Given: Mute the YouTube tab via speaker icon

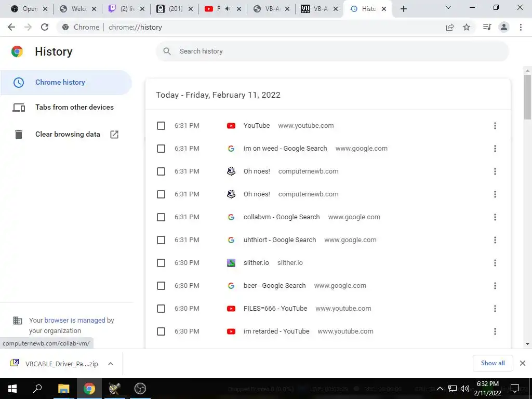Looking at the screenshot, I should click(x=228, y=9).
